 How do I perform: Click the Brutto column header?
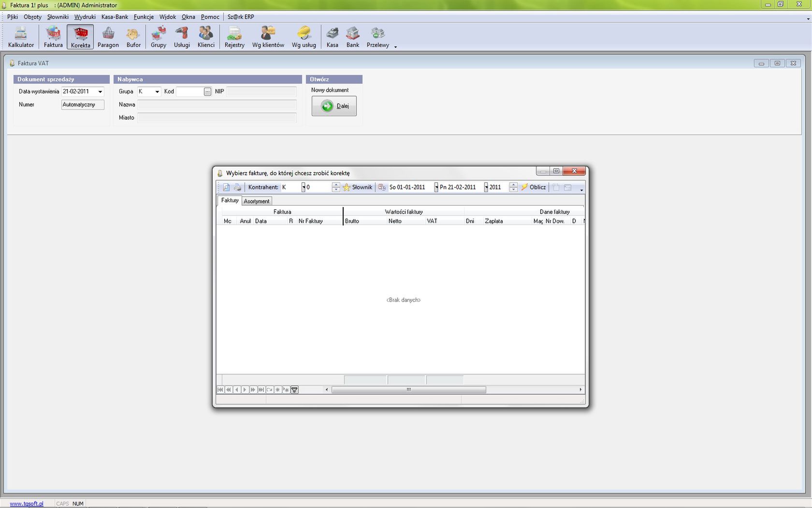point(365,221)
